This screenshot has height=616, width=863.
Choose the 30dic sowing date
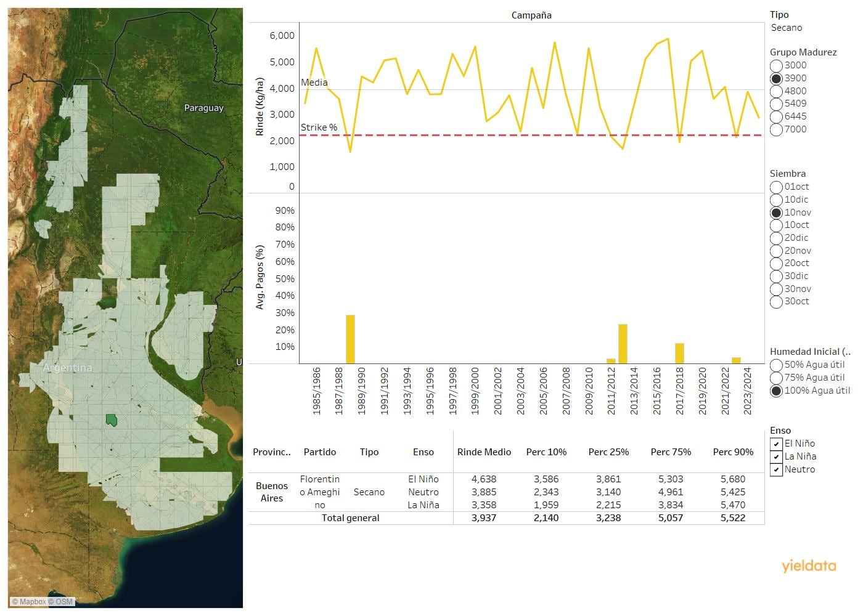click(777, 276)
